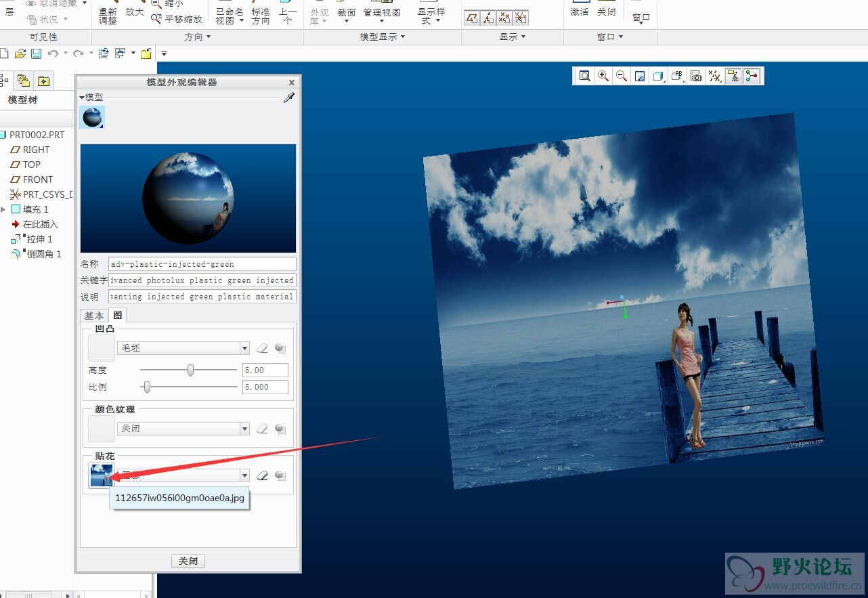Viewport: 868px width, 598px height.
Task: Click the color texture swatch
Action: [101, 429]
